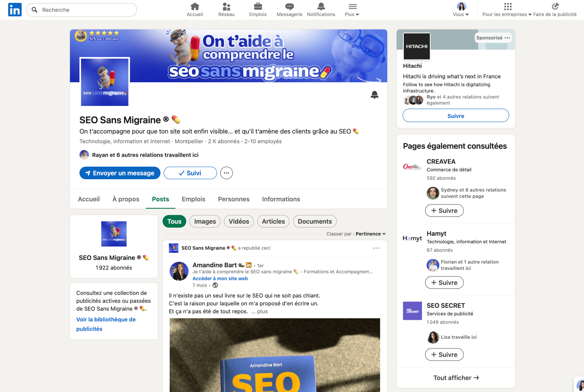This screenshot has width=584, height=392.
Task: Toggle the page notification bell icon
Action: 374,95
